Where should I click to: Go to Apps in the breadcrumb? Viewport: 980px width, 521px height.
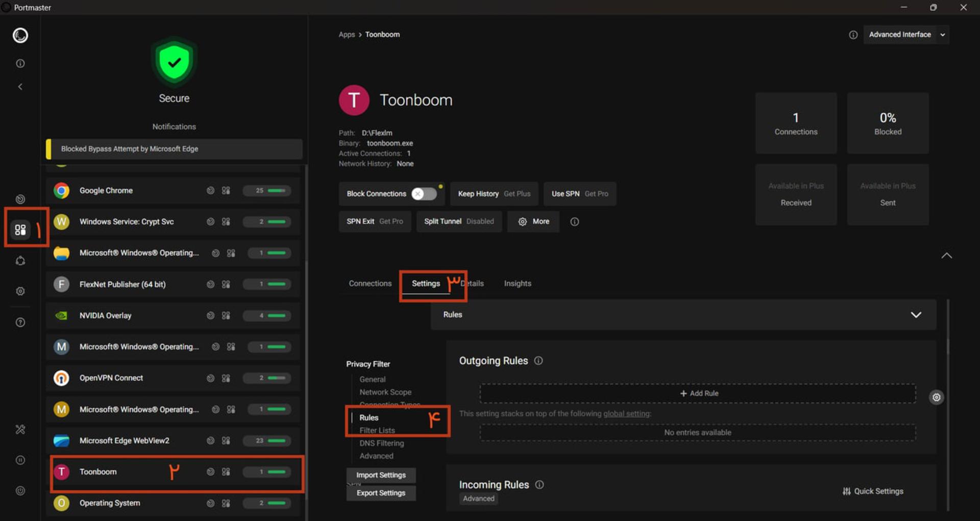(347, 35)
